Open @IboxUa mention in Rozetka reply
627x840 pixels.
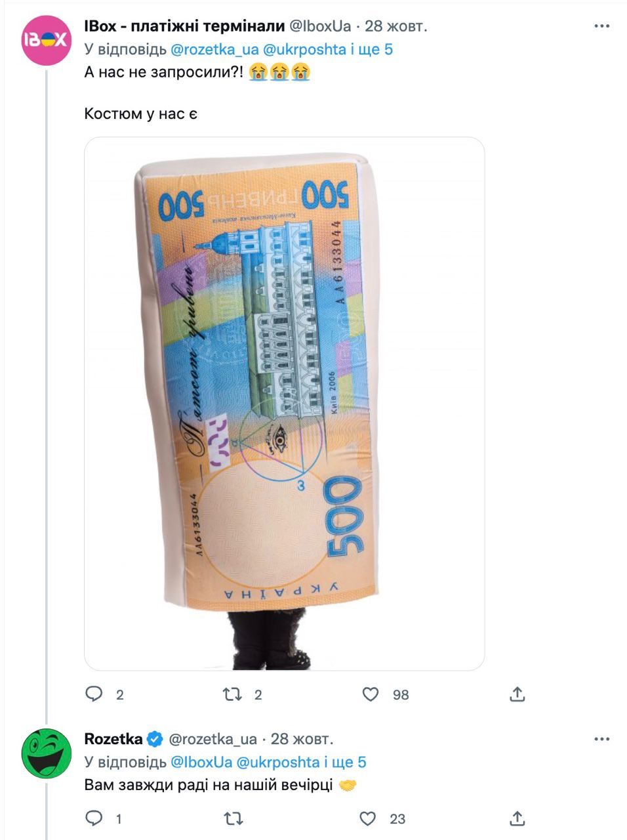tap(201, 762)
